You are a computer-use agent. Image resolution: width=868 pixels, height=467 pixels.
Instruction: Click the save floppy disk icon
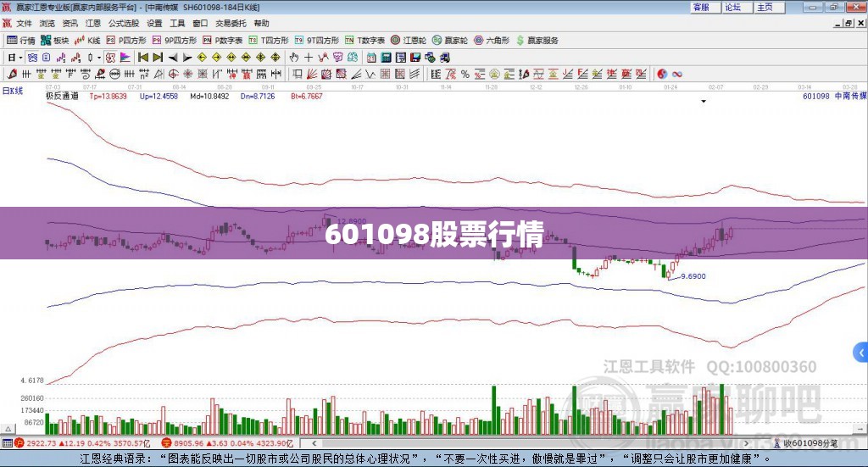click(415, 58)
